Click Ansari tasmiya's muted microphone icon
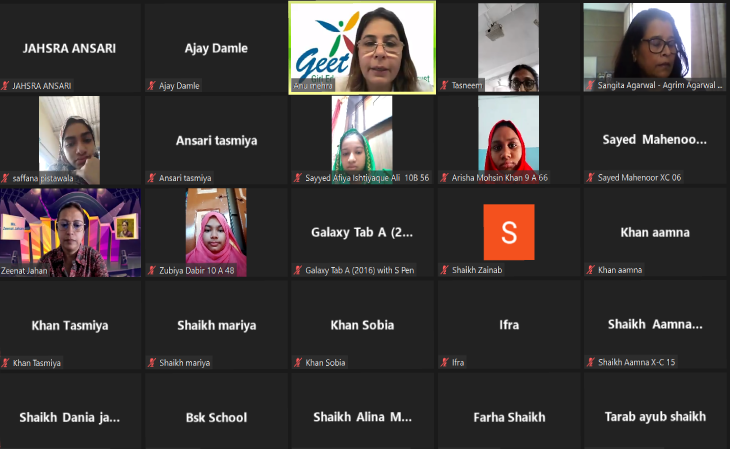730x449 pixels. (x=152, y=178)
